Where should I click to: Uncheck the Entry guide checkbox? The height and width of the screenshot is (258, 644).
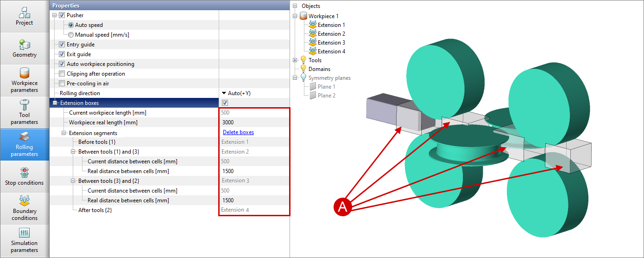[x=62, y=45]
